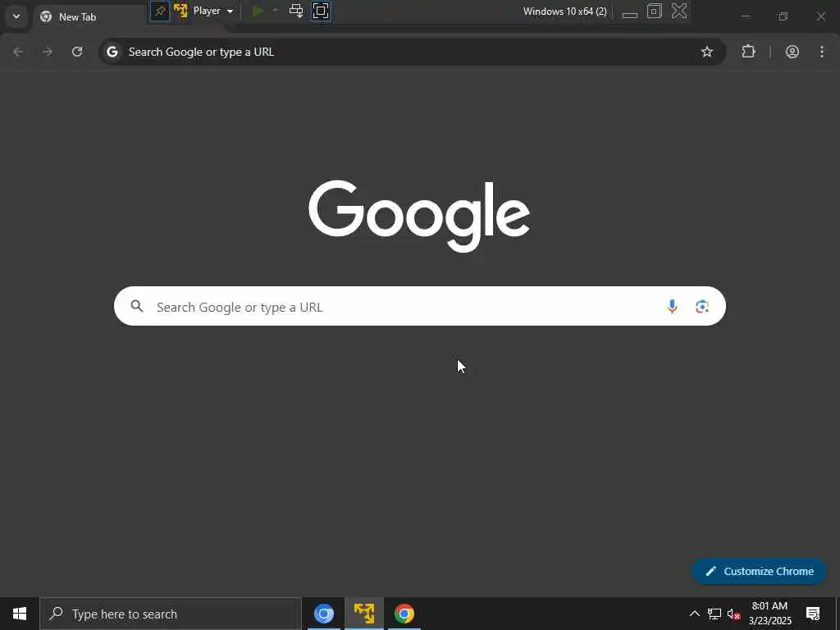This screenshot has height=630, width=840.
Task: Click the Windows 10 x64 (2) VM title
Action: tap(564, 11)
